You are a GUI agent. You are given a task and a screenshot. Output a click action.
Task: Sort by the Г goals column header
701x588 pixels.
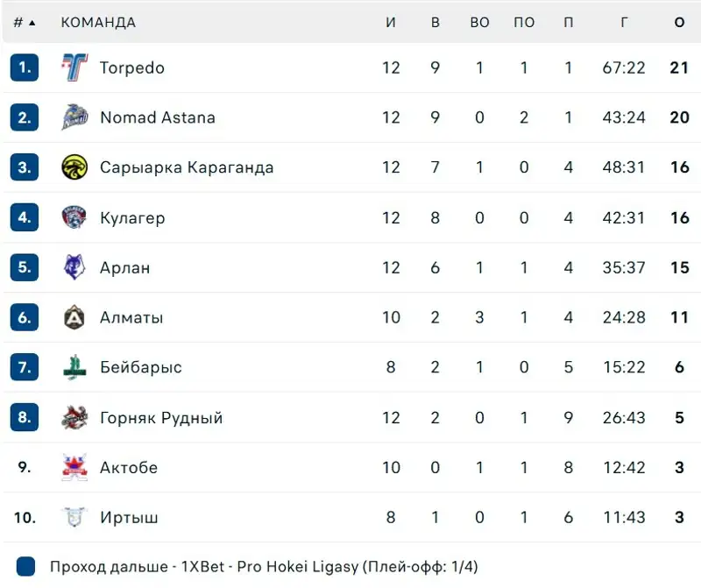[x=624, y=23]
